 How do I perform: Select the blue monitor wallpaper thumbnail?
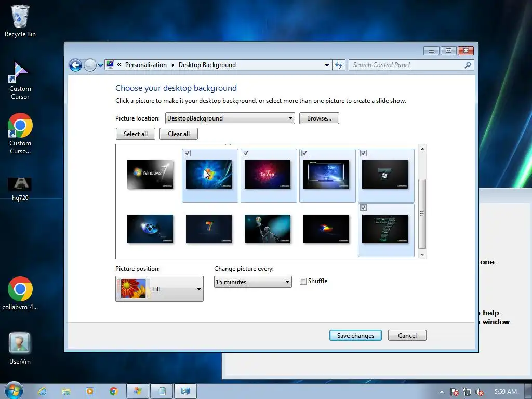coord(326,175)
